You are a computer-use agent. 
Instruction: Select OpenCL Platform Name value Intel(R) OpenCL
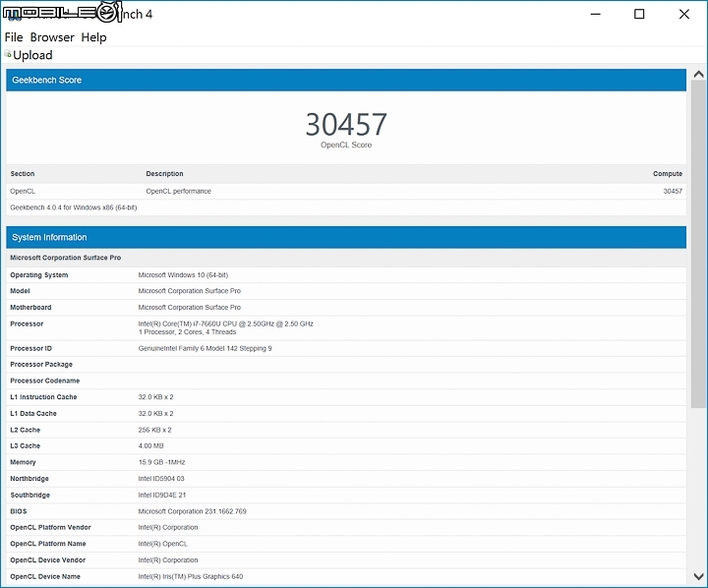pyautogui.click(x=162, y=544)
